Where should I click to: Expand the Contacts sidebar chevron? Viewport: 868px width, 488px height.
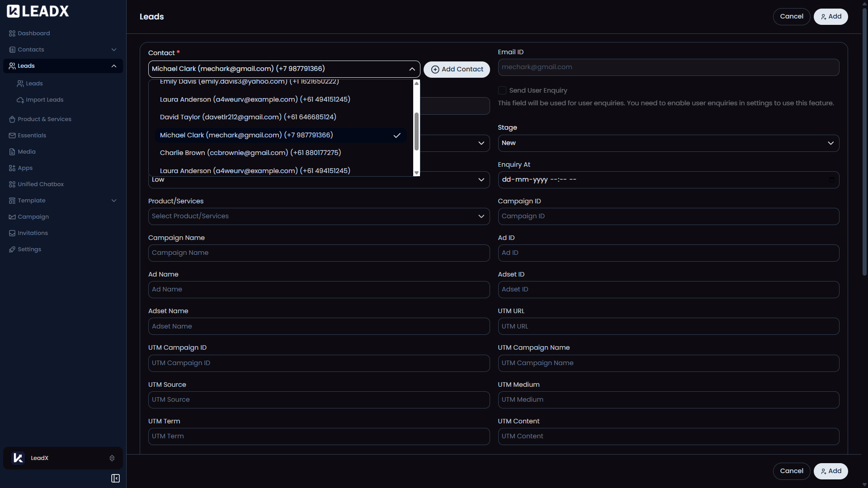click(114, 50)
